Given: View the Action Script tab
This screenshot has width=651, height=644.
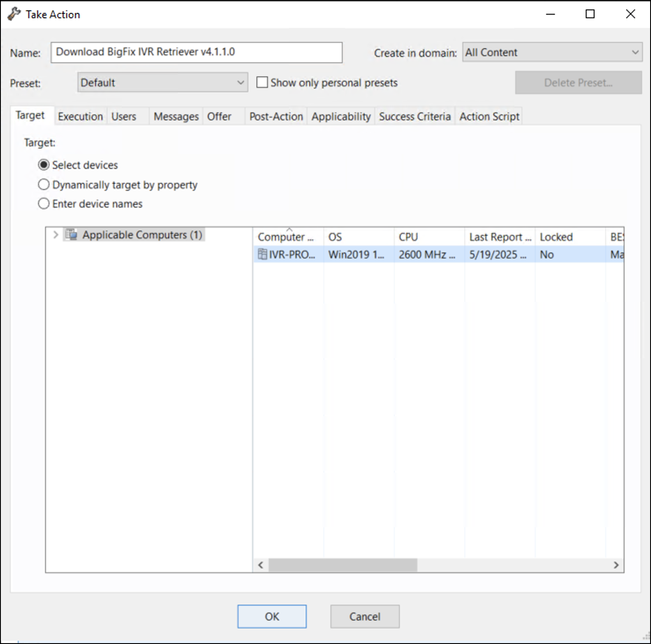Looking at the screenshot, I should click(489, 116).
